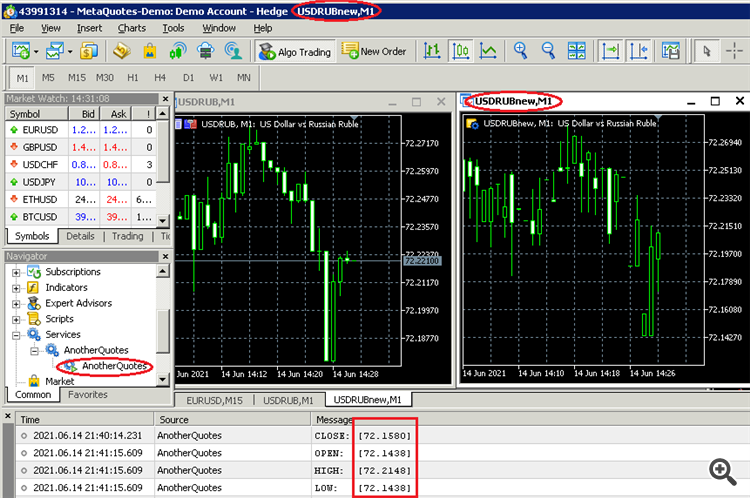The height and width of the screenshot is (498, 750).
Task: Open profiles dropdown arrow
Action: pos(70,51)
